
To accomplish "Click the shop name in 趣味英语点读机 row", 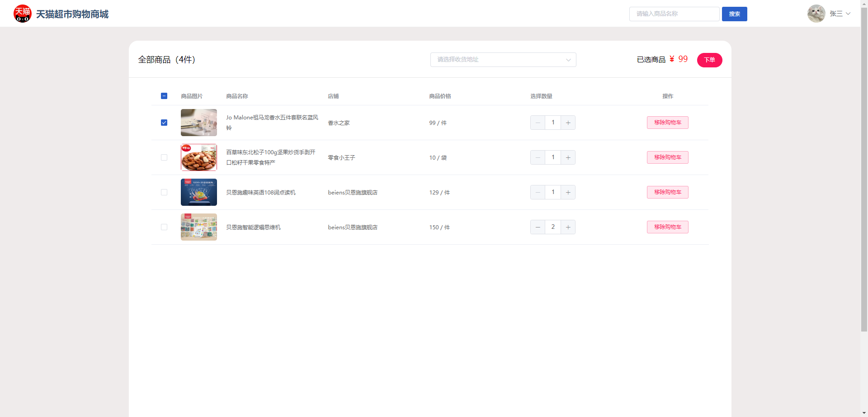I will [353, 192].
